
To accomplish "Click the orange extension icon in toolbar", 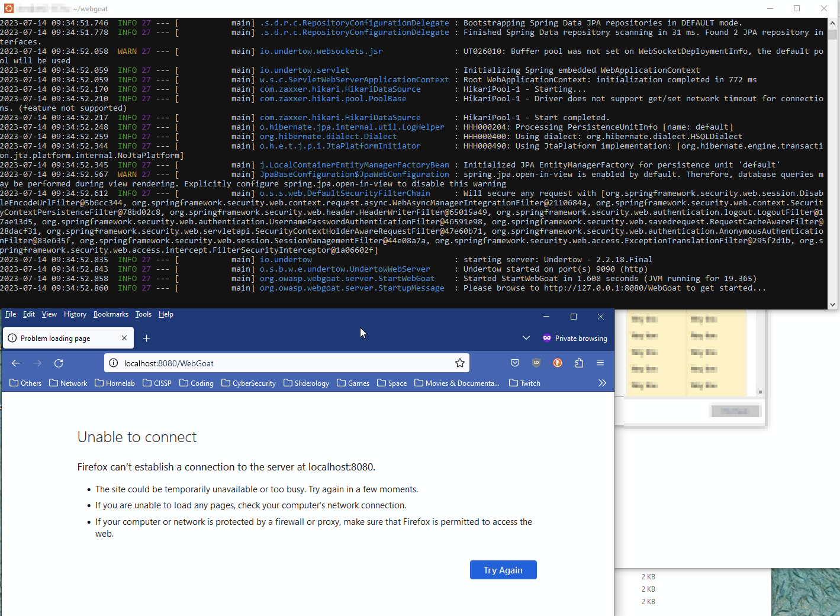I will [x=558, y=363].
